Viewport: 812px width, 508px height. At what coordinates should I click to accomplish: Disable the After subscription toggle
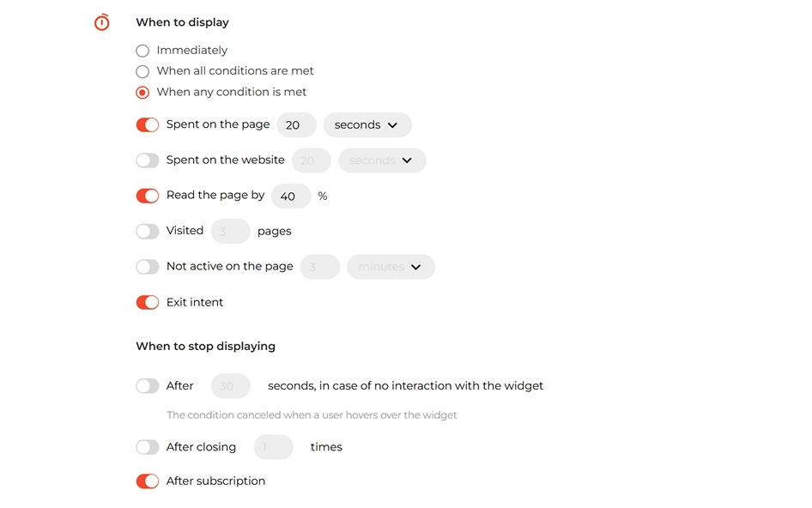[148, 481]
